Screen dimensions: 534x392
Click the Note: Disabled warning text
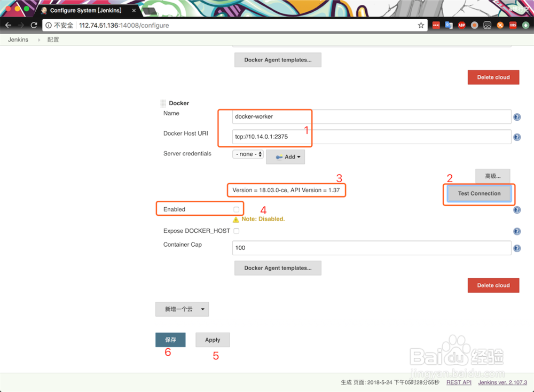263,219
